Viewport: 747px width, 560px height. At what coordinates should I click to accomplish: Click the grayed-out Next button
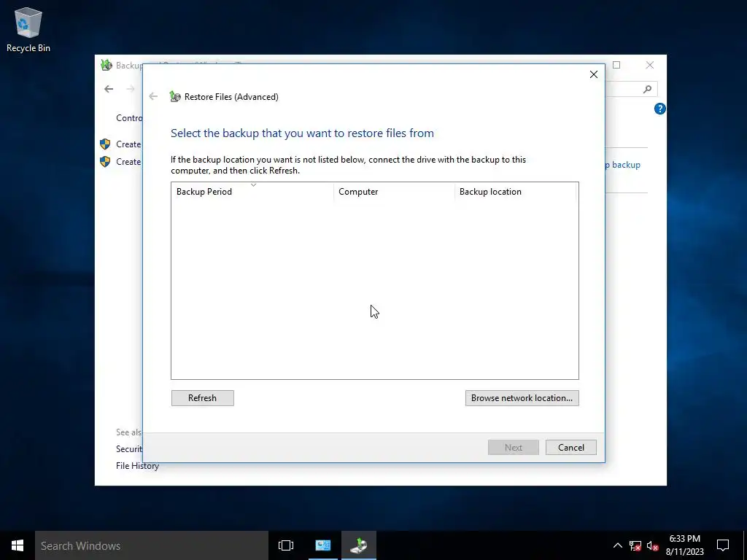tap(513, 447)
